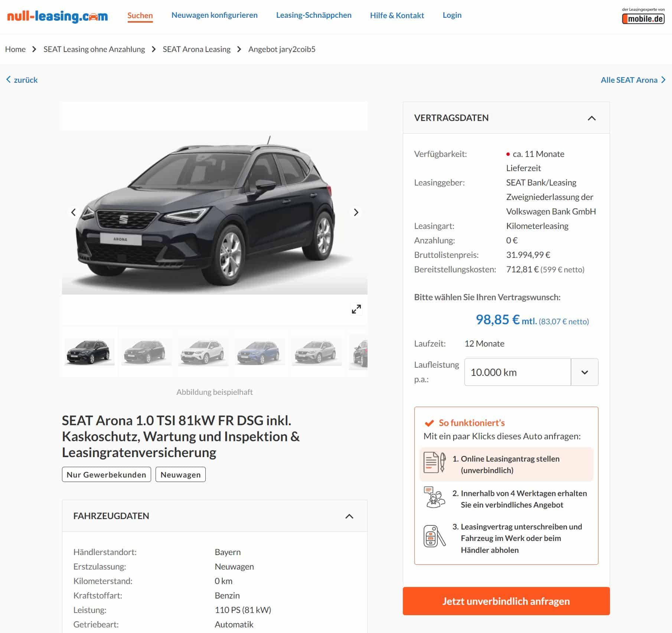Open fullscreen image expand icon
This screenshot has height=633, width=672.
click(x=356, y=309)
